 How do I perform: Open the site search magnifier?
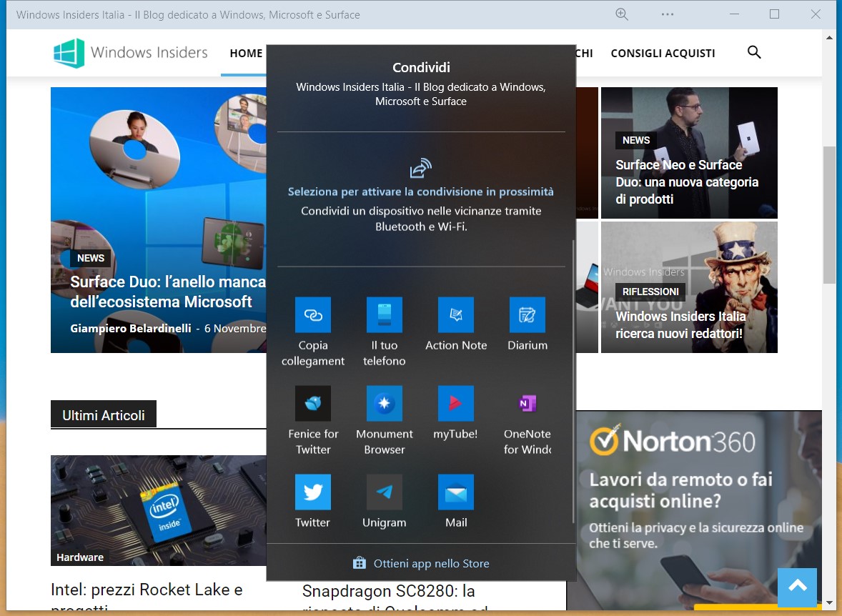coord(754,52)
